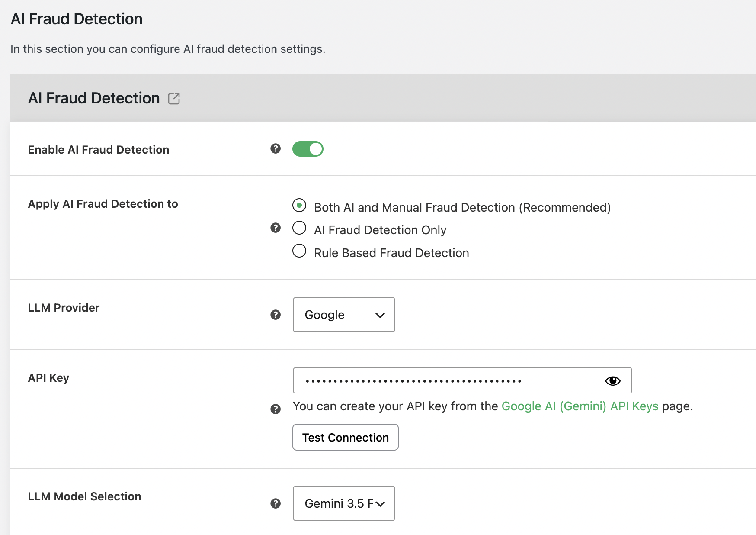Viewport: 756px width, 535px height.
Task: Click help icon beside Apply AI Fraud Detection to
Action: [x=275, y=228]
